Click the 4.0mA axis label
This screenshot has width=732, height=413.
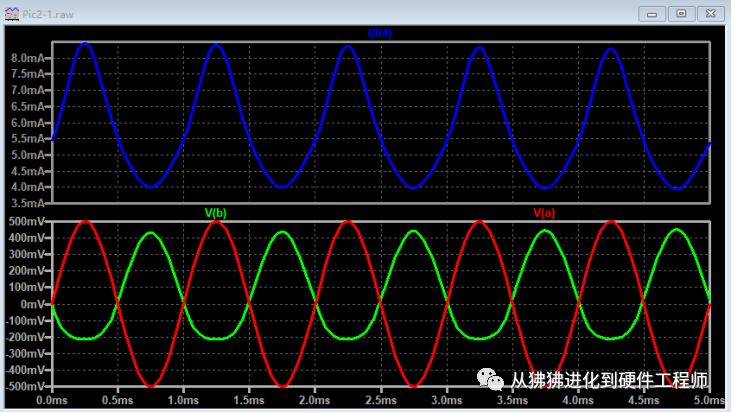[28, 187]
